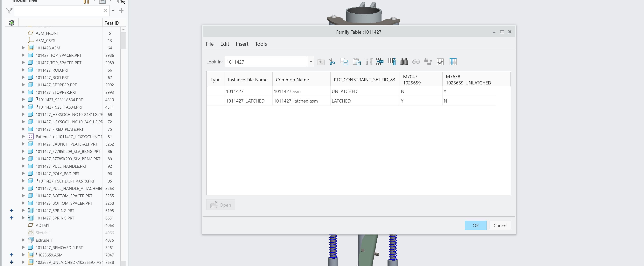
Task: Click the Cut scissors icon
Action: (332, 61)
